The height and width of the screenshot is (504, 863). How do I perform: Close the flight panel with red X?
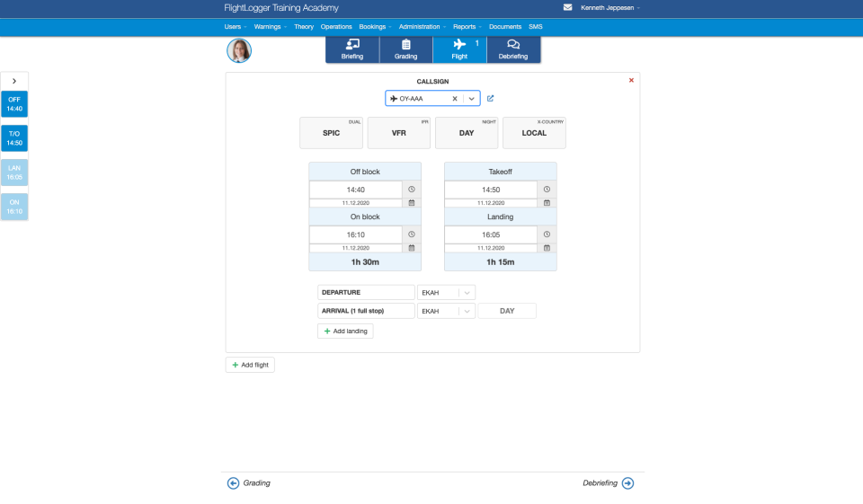[x=631, y=80]
